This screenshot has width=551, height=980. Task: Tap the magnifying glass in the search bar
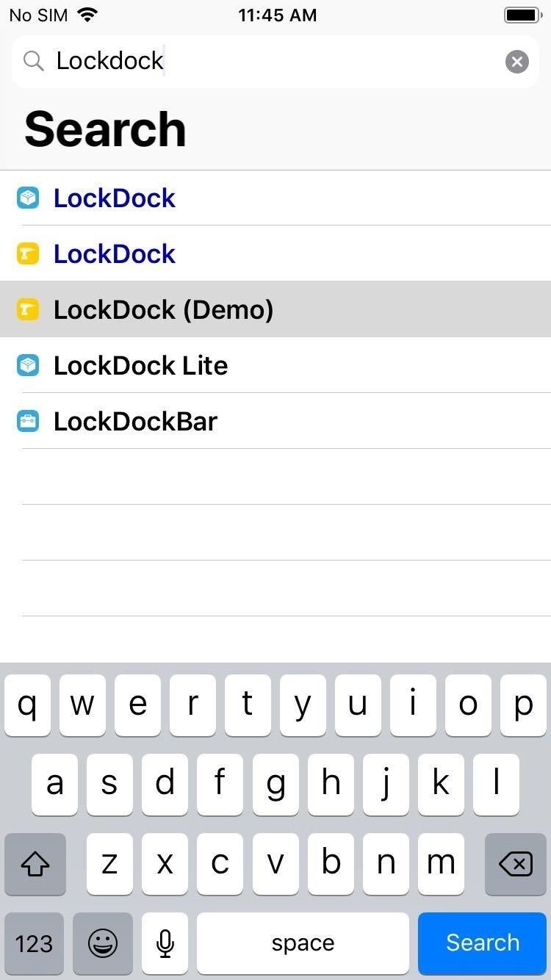[x=33, y=61]
